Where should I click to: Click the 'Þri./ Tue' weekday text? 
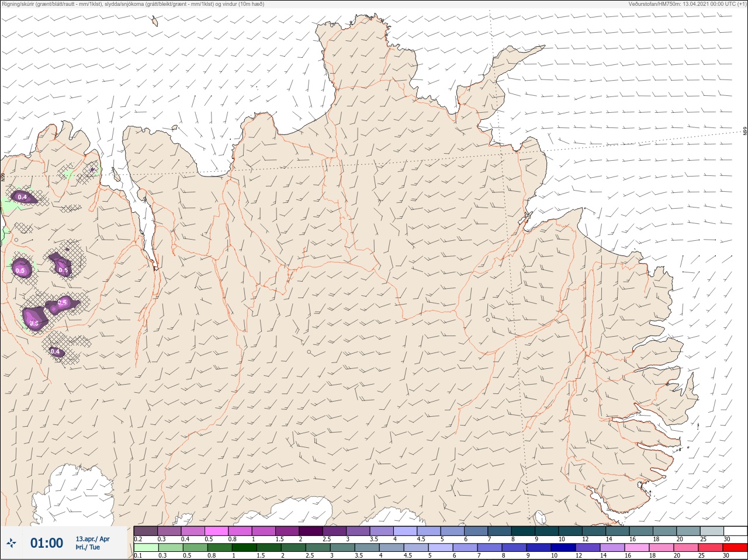point(88,547)
